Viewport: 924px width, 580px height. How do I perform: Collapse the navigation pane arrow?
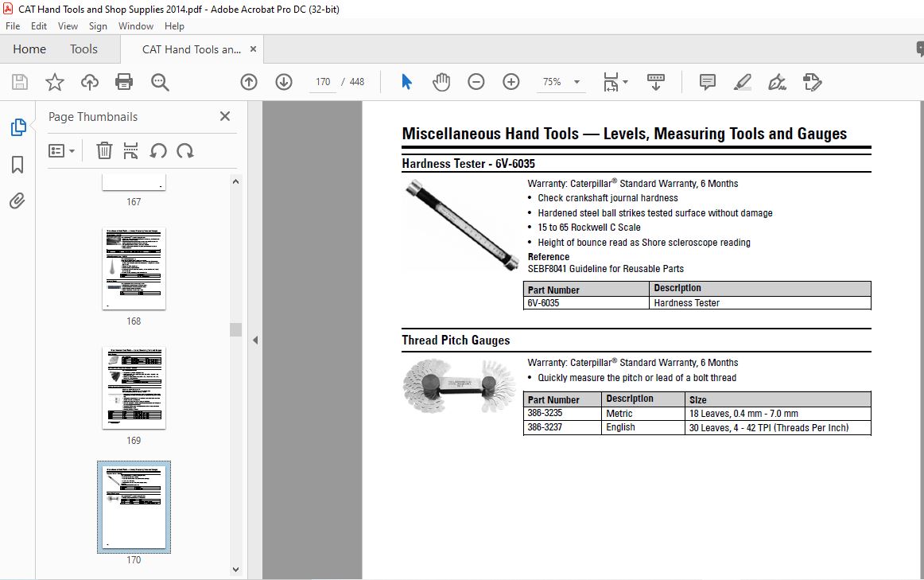pos(255,340)
